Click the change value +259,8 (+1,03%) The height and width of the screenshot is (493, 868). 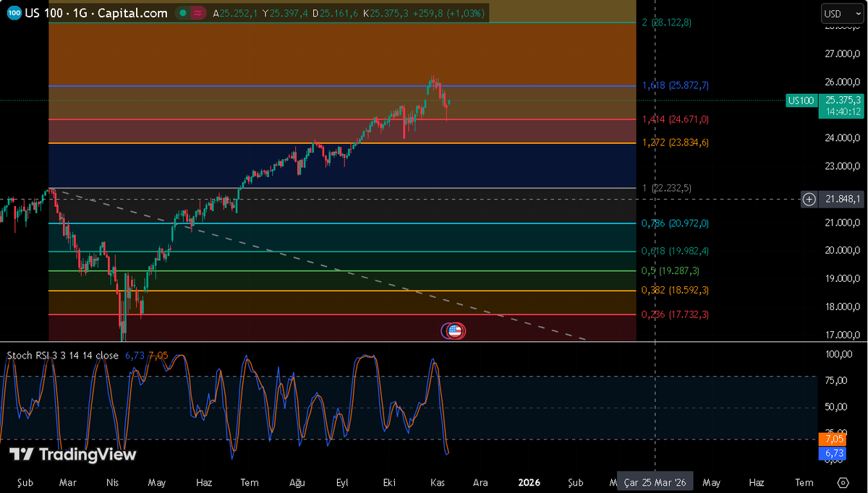coord(448,13)
